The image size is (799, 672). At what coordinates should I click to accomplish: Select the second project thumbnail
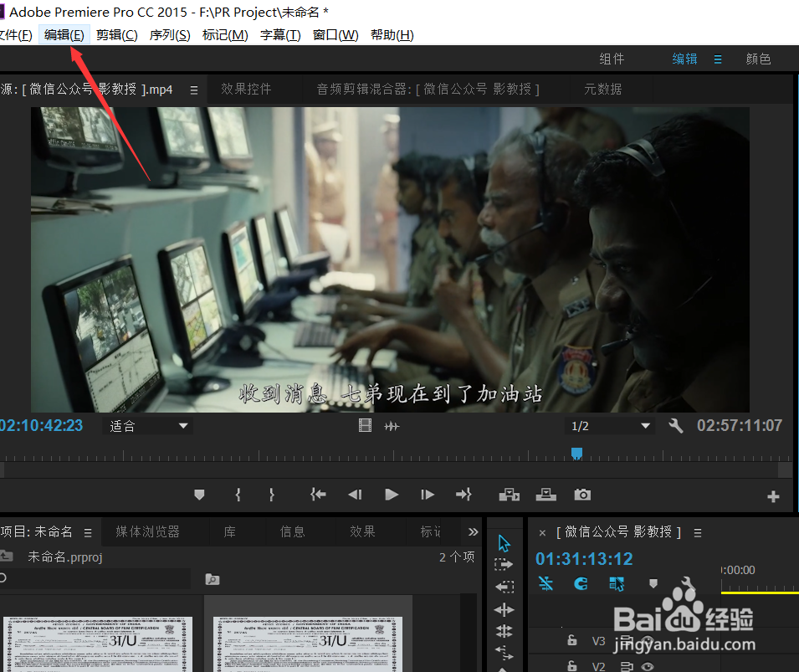pyautogui.click(x=308, y=644)
